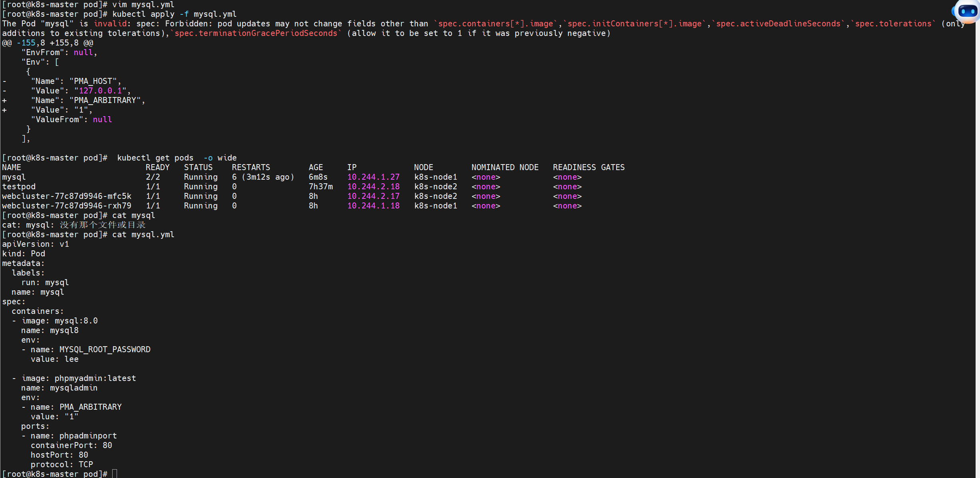Click the "7h37m" age value
This screenshot has width=980, height=478.
point(321,186)
